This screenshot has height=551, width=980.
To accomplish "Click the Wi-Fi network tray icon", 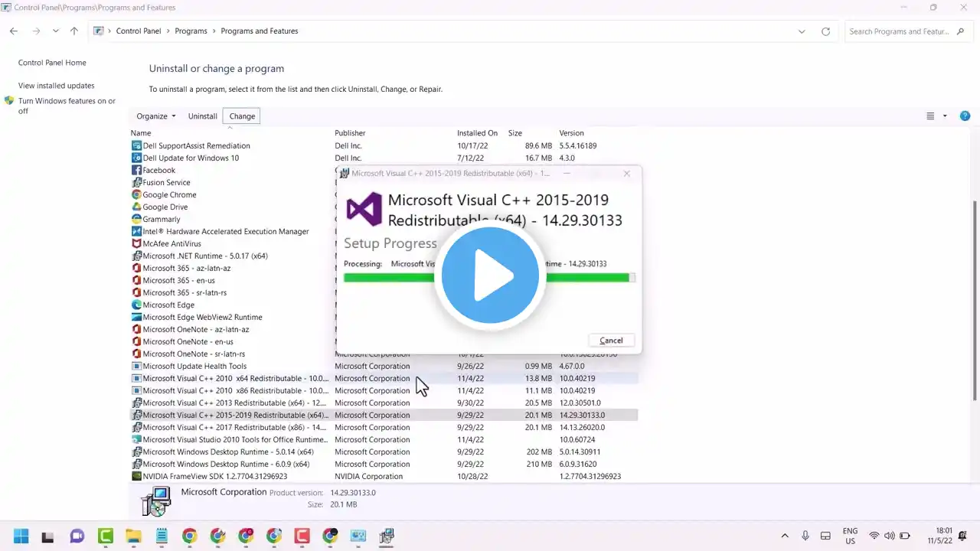I will pyautogui.click(x=874, y=536).
